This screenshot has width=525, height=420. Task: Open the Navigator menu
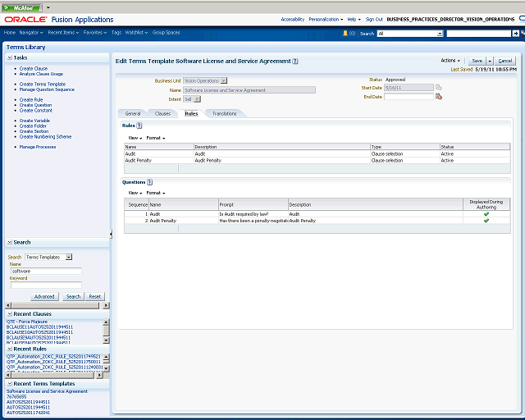[x=31, y=33]
